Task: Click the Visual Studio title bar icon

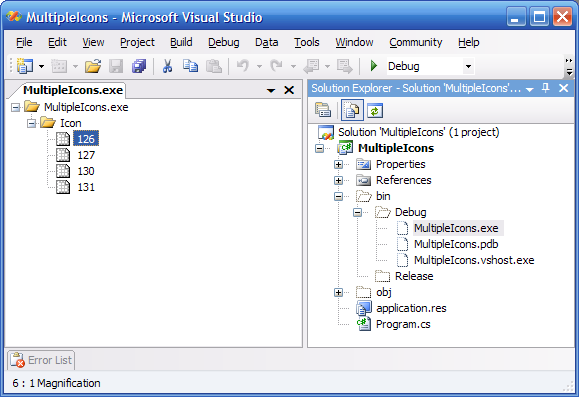Action: coord(14,17)
